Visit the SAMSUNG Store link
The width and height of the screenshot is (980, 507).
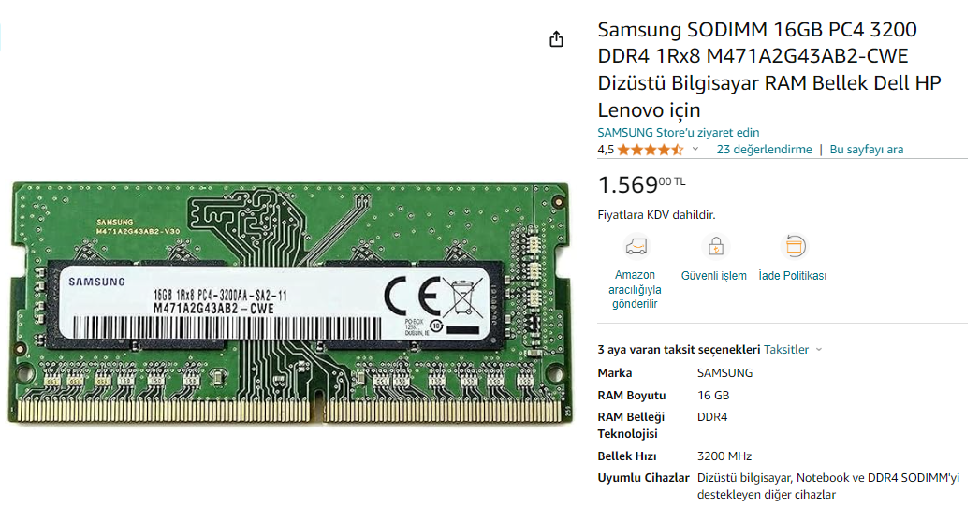click(679, 133)
